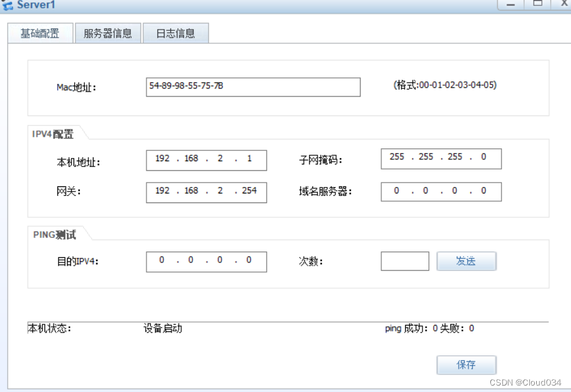Viewport: 571px width, 392px height.
Task: Open the 日志信息 tab
Action: [175, 34]
